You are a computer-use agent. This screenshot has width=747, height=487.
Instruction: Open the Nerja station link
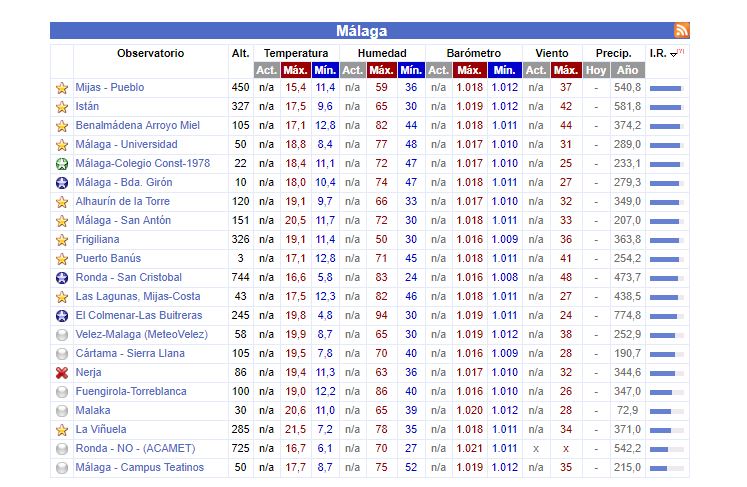(88, 372)
